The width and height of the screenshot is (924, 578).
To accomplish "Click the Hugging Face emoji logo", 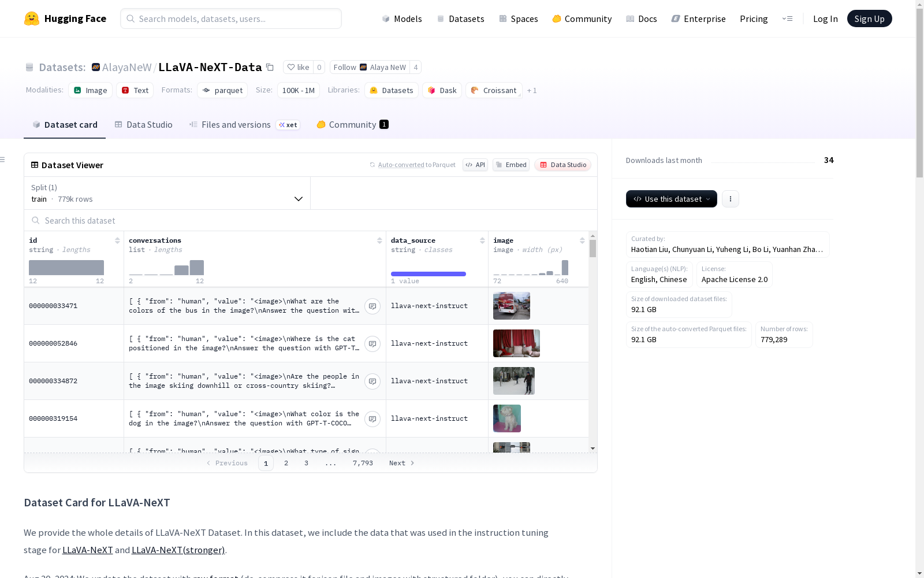I will pyautogui.click(x=32, y=18).
